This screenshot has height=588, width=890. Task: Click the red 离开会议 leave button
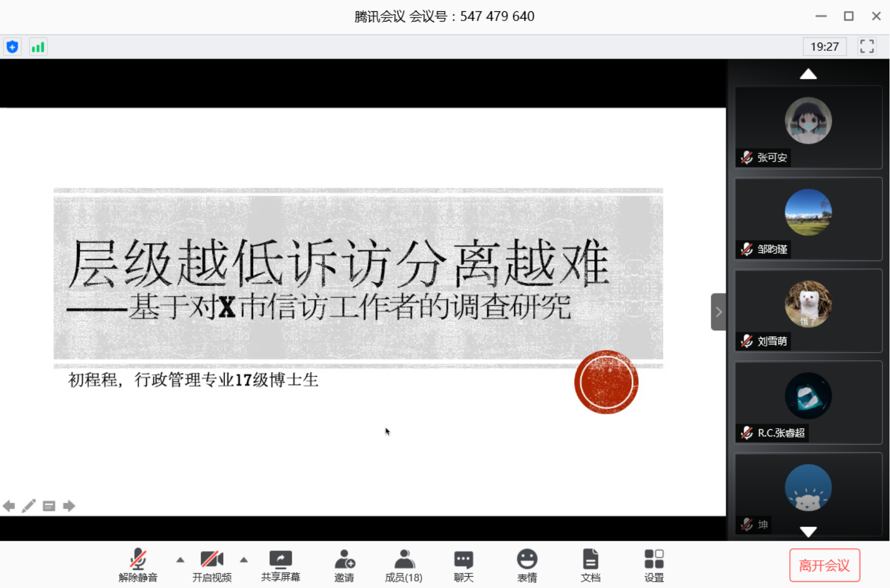[x=824, y=565]
